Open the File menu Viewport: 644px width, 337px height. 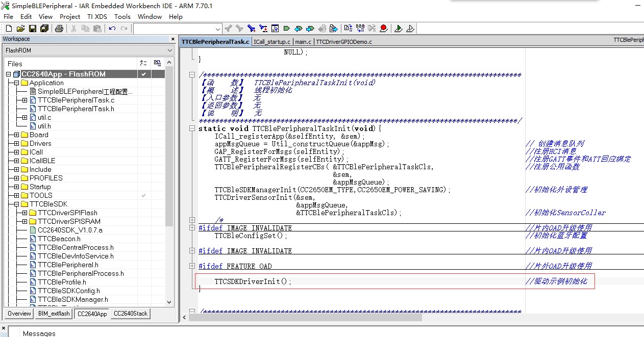click(8, 16)
